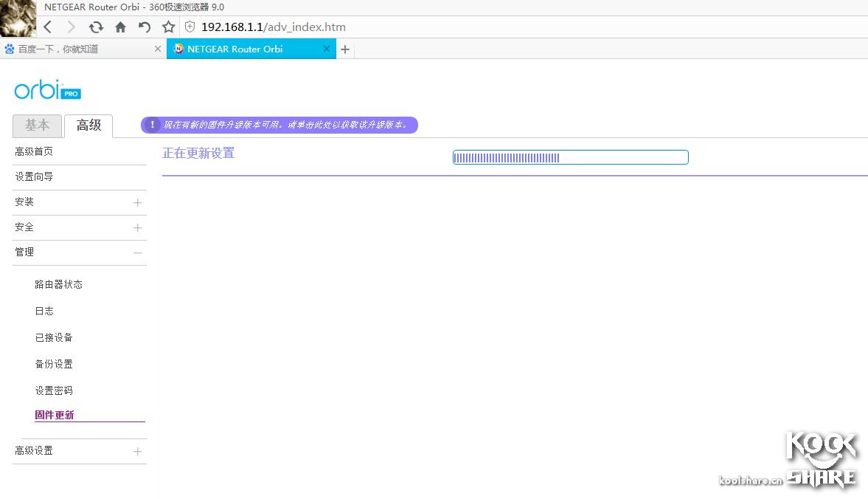Click the address bar showing 192.168.1.1/adv_index.htm

click(x=274, y=27)
